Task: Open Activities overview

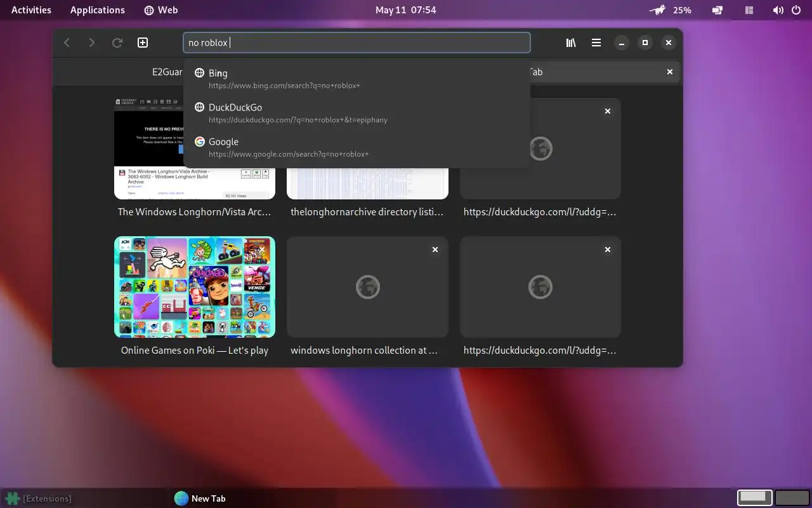Action: (x=31, y=10)
